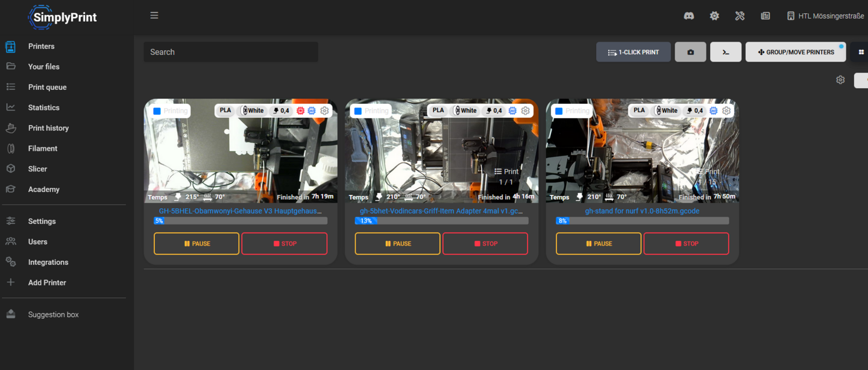
Task: Open the news icon in the top bar
Action: click(x=766, y=16)
